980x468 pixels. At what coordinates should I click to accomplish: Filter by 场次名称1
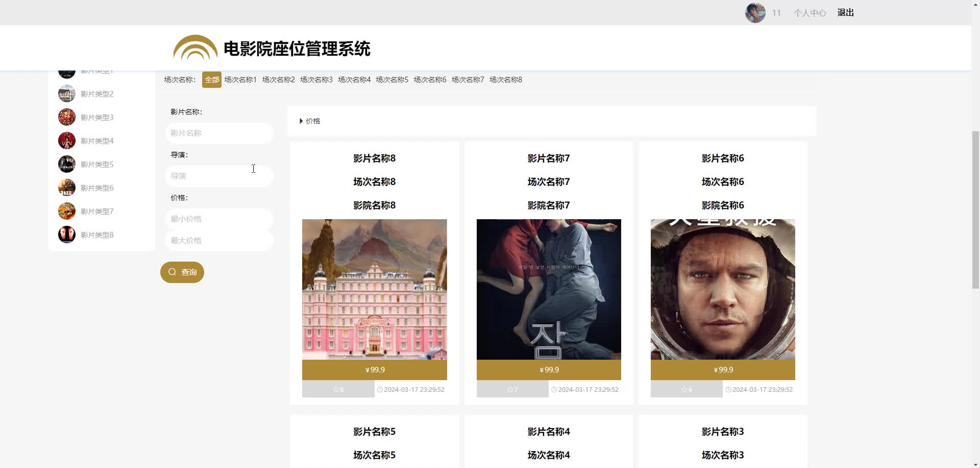tap(240, 80)
